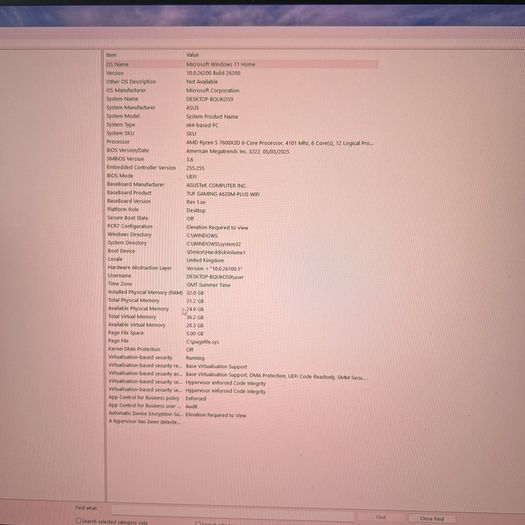This screenshot has height=525, width=525.
Task: Select the Kernel DMA Protection row
Action: pyautogui.click(x=240, y=349)
